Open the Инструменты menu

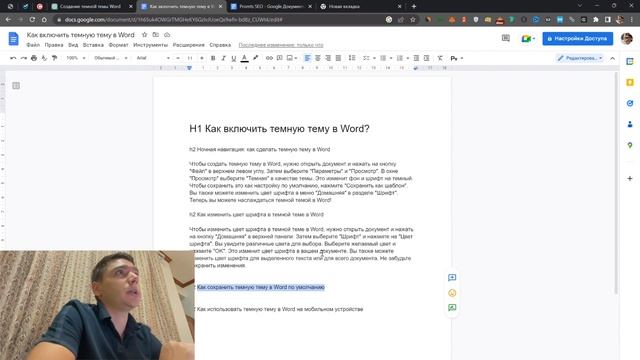[150, 45]
